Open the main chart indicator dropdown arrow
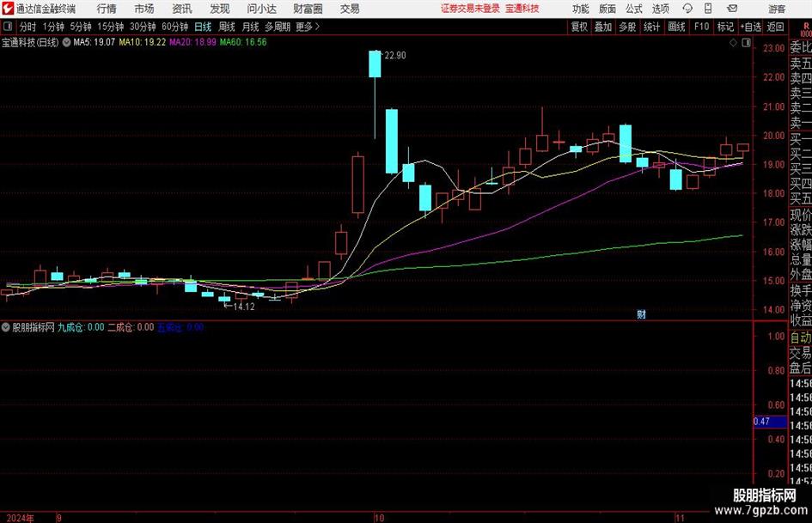 point(67,42)
